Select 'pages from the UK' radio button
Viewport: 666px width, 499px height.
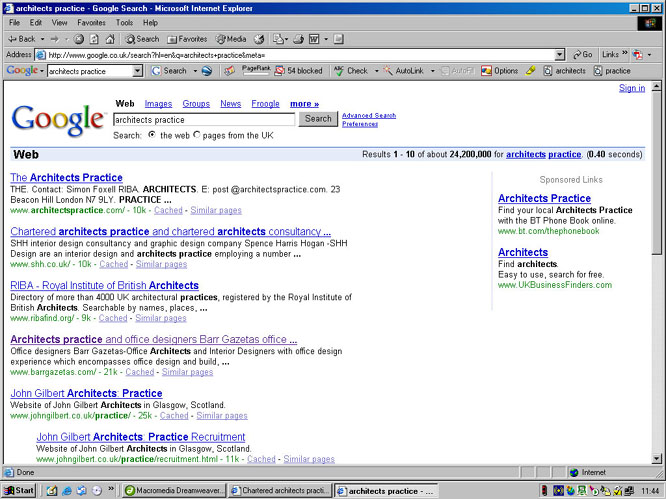pos(196,134)
